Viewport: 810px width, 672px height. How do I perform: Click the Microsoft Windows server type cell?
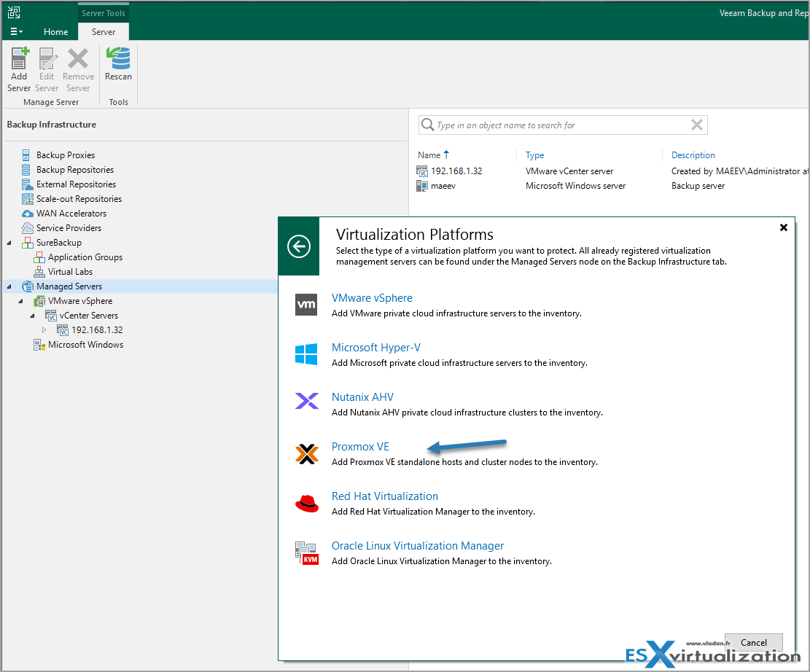[575, 186]
